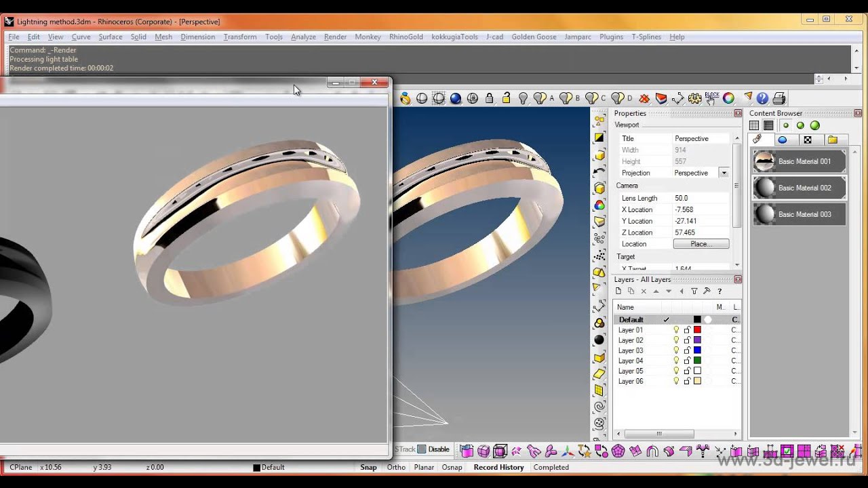Click the color wheel icon in toolbar
868x488 pixels.
pos(728,98)
